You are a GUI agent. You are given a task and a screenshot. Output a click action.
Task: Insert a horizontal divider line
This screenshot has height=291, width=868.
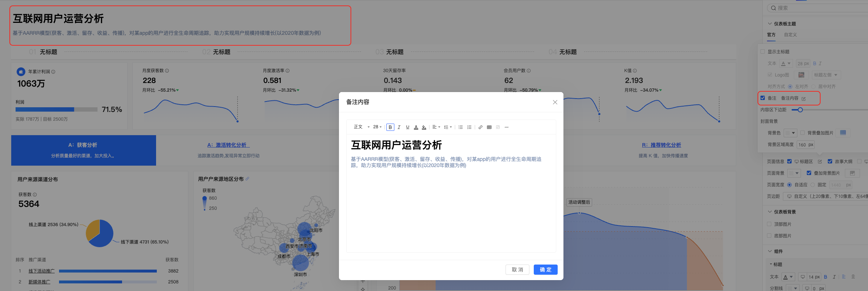(507, 127)
